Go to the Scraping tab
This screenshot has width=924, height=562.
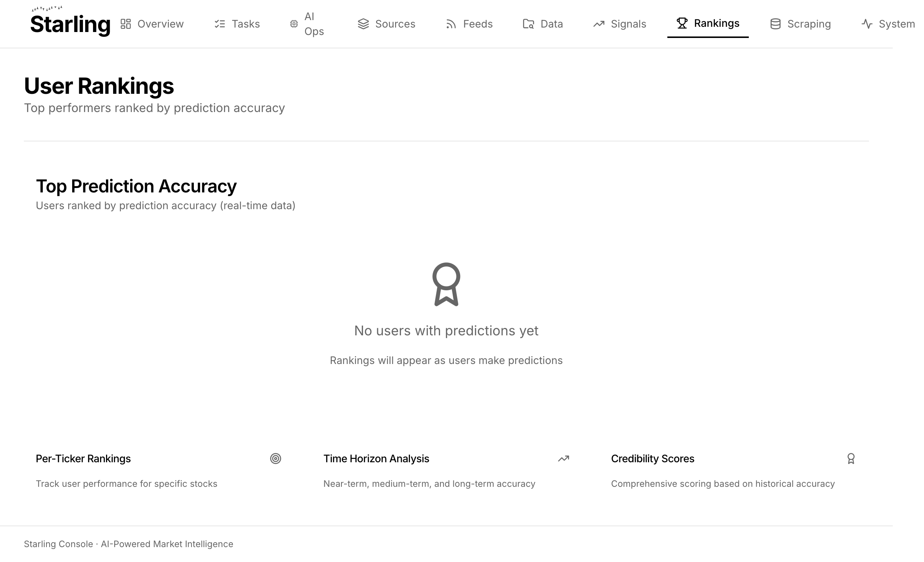[809, 24]
